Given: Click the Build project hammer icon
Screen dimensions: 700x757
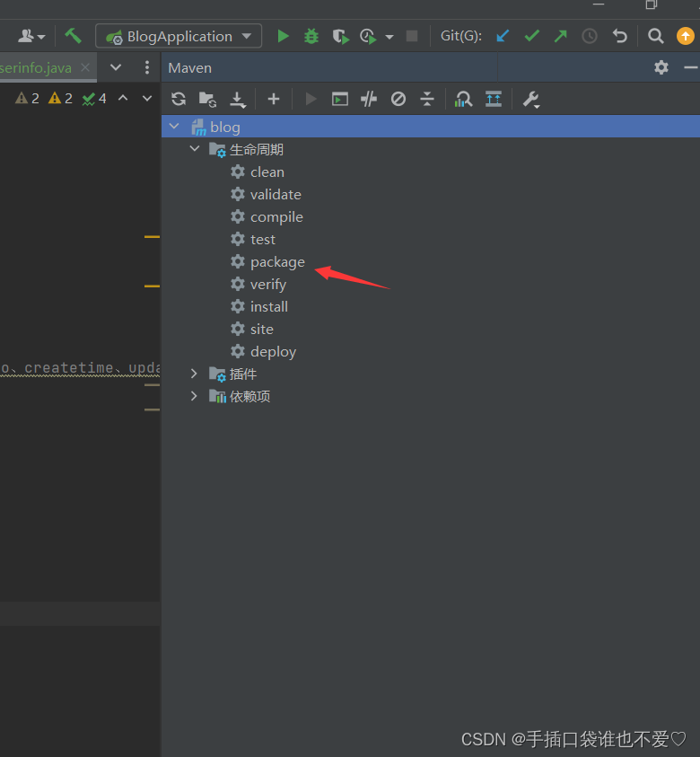Looking at the screenshot, I should pos(74,36).
